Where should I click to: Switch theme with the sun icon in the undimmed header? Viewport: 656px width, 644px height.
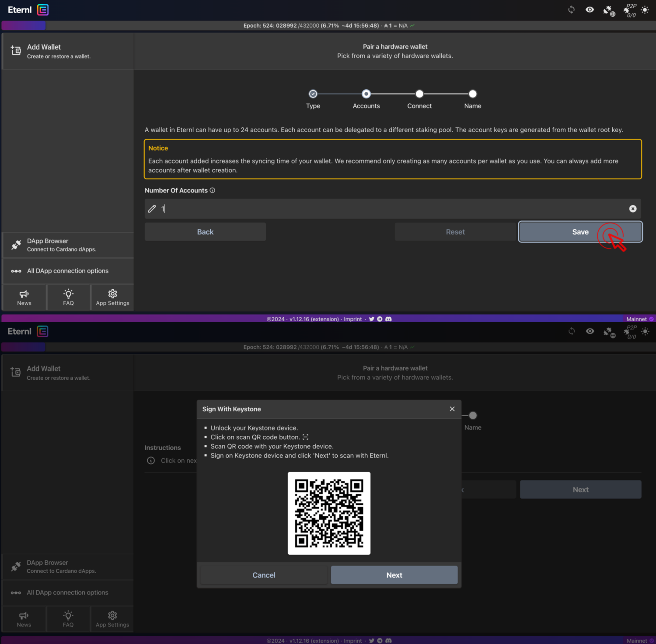pos(645,10)
